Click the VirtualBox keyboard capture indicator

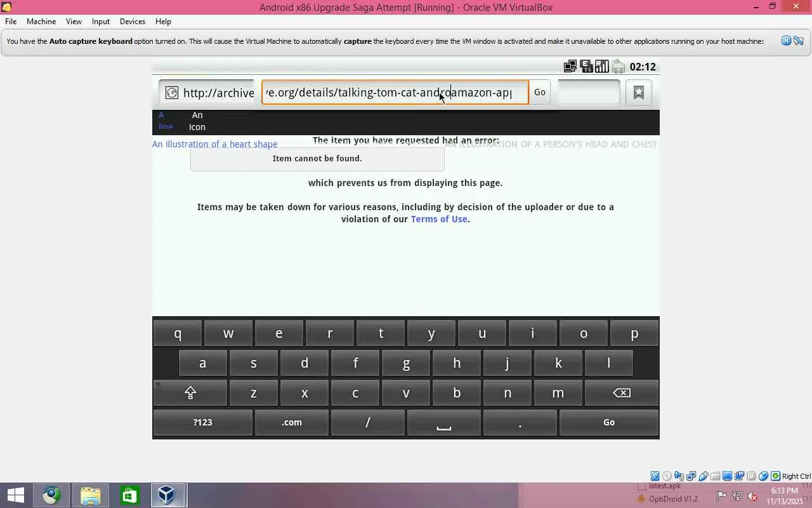tap(775, 476)
